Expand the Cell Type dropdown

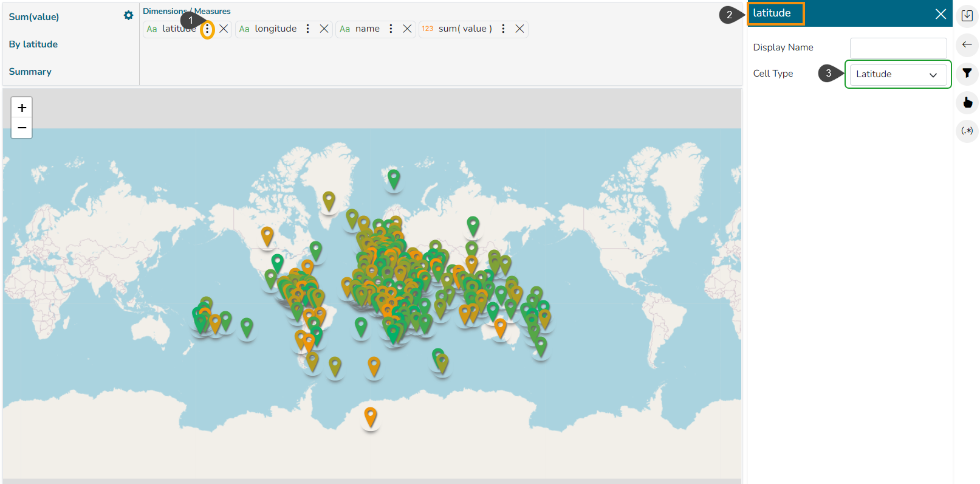coord(897,75)
